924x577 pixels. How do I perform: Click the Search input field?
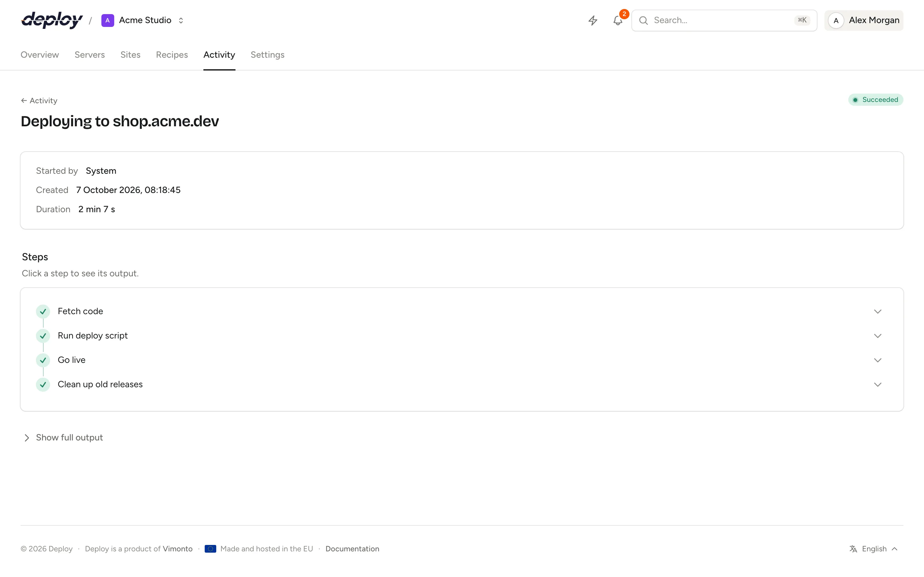(x=724, y=20)
